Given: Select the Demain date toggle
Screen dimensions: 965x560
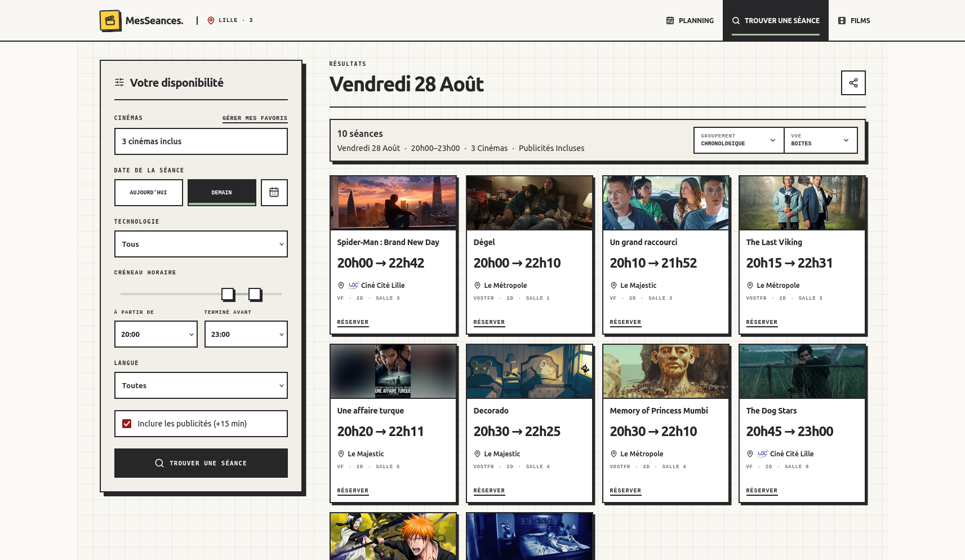Looking at the screenshot, I should 222,193.
